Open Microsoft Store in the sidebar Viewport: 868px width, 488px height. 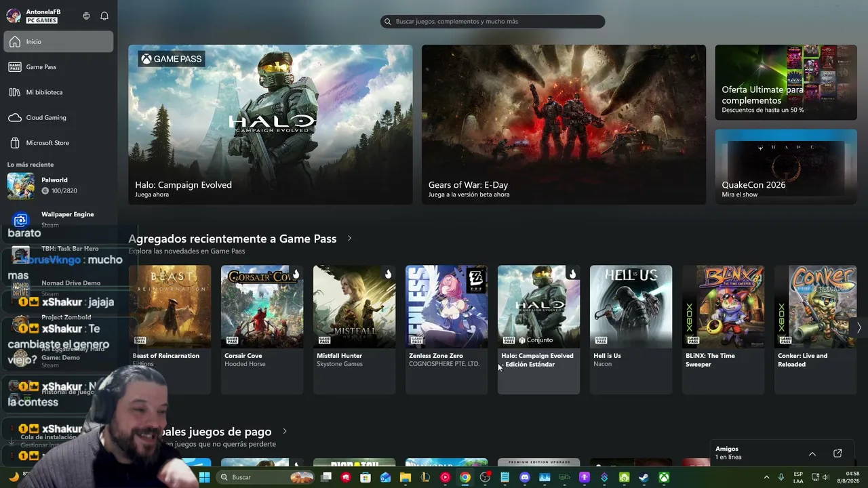pos(58,143)
